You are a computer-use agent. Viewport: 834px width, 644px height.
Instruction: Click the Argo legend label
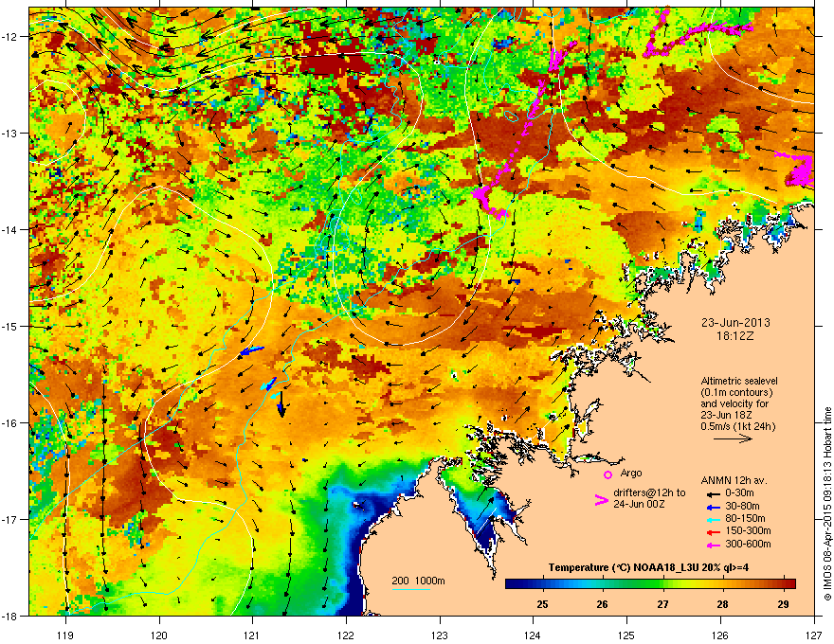click(631, 473)
